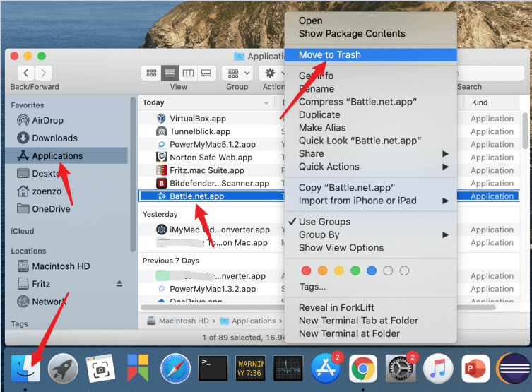
Task: Open App Store from the Dock
Action: point(326,368)
